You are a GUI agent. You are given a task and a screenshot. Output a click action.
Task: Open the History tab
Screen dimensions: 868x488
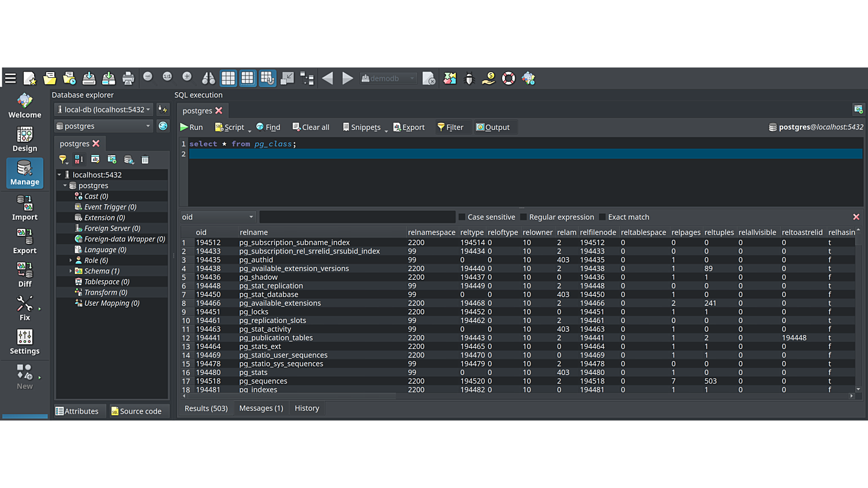click(306, 408)
